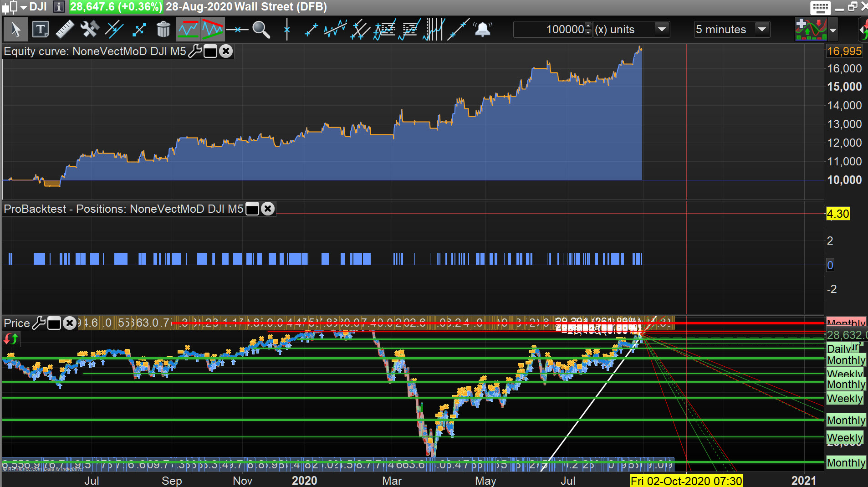Click the green price 28,647.6 (+0.36%)
Screen dimensions: 868x487
tap(116, 7)
